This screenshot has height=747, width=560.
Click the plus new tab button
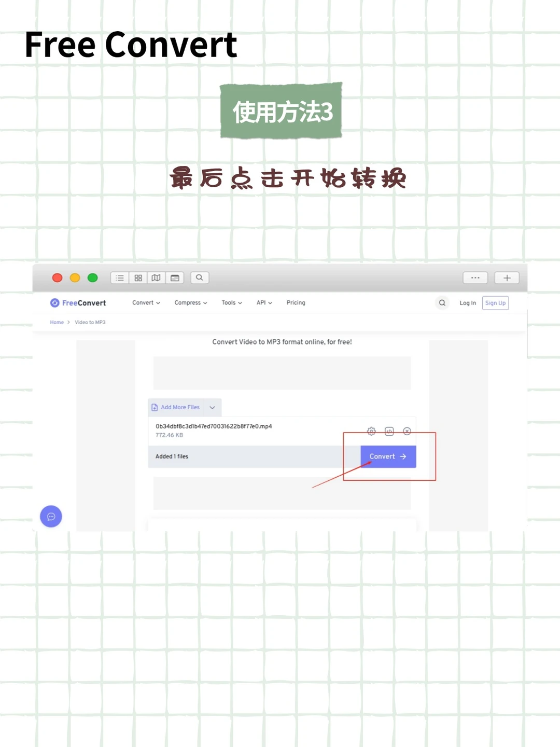tap(507, 278)
